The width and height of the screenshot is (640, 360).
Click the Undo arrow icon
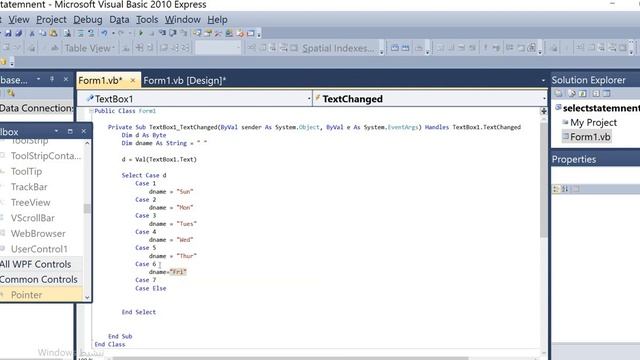[104, 33]
